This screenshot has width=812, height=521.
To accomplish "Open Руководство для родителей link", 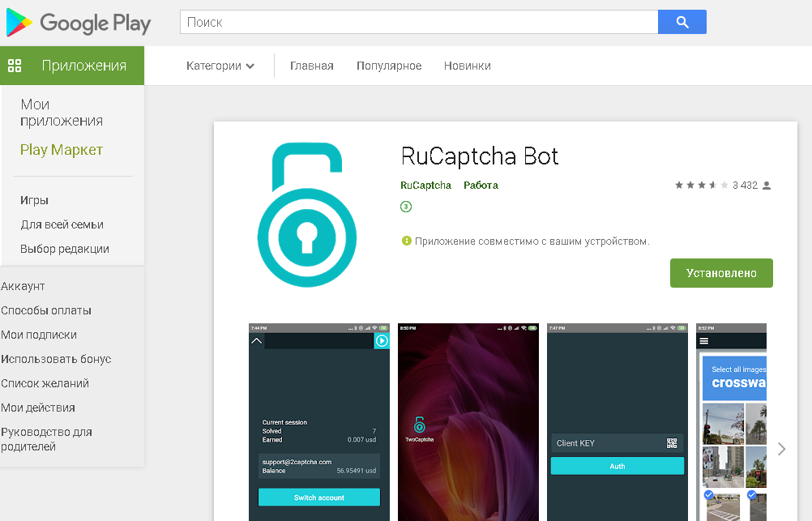I will [x=46, y=439].
